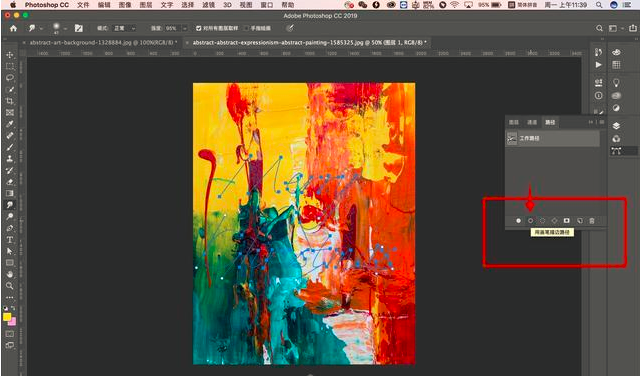The image size is (640, 376).
Task: Open the 滤镜 (Filter) menu
Action: (x=208, y=5)
